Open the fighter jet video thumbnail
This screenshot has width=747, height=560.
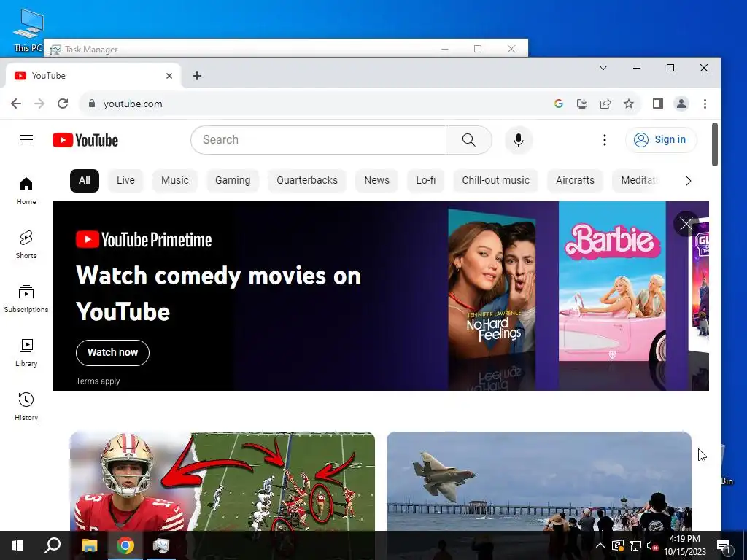pyautogui.click(x=539, y=481)
